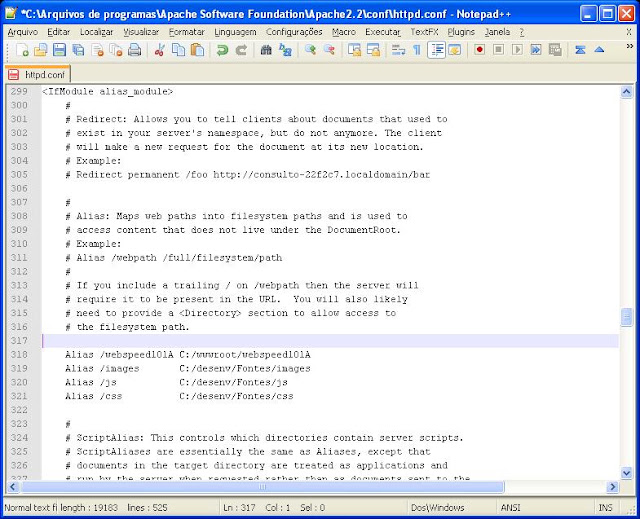
Task: Save the file with the floppy disk icon
Action: (59, 50)
